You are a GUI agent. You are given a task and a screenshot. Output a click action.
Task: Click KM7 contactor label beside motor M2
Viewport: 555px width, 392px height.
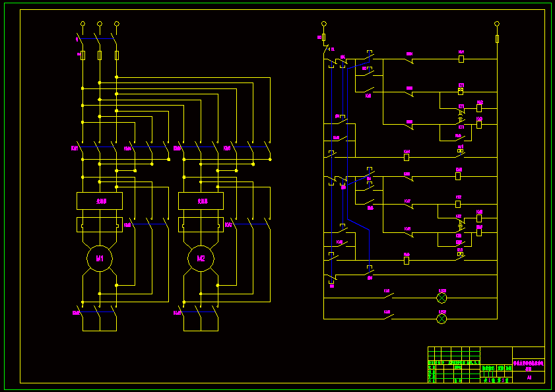click(x=228, y=225)
